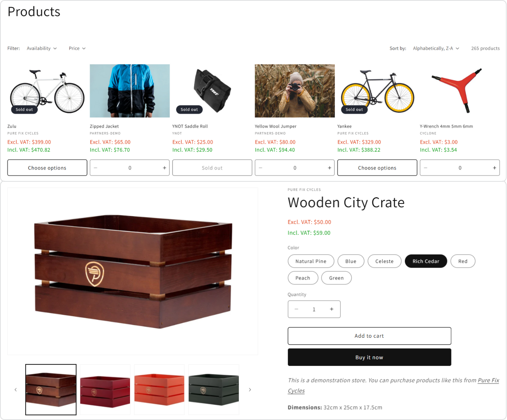Viewport: 507px width, 420px height.
Task: Choose the Celeste color variant
Action: [x=384, y=261]
